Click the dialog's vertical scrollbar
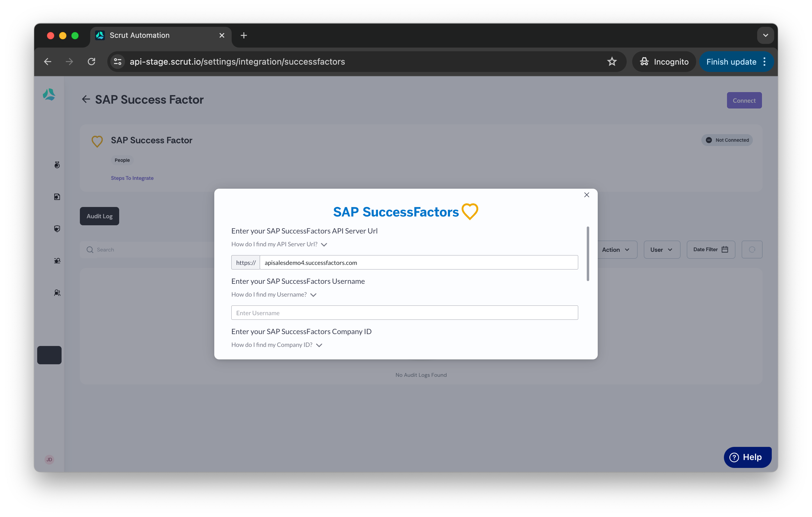 pyautogui.click(x=588, y=254)
